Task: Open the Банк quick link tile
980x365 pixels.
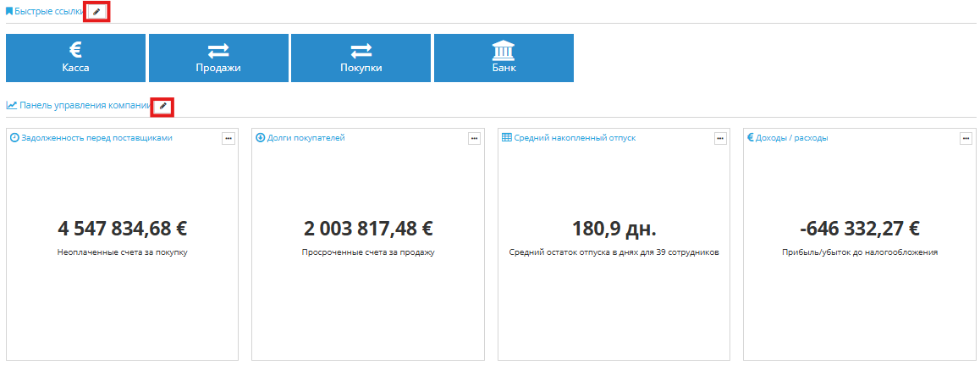Action: tap(504, 58)
